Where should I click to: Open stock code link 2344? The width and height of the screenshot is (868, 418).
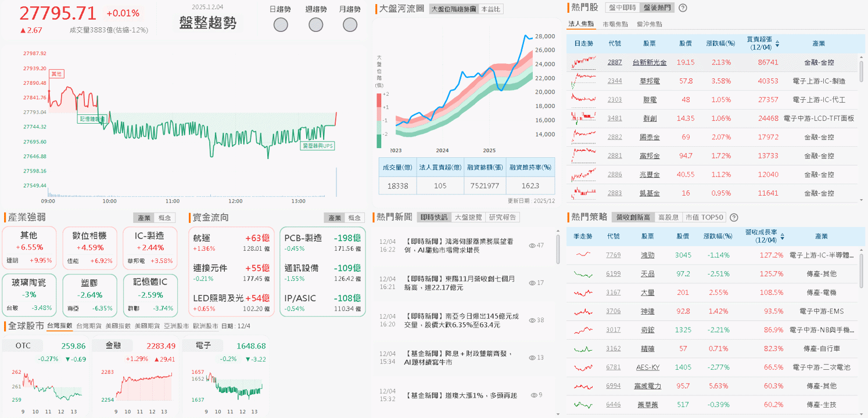pos(615,81)
